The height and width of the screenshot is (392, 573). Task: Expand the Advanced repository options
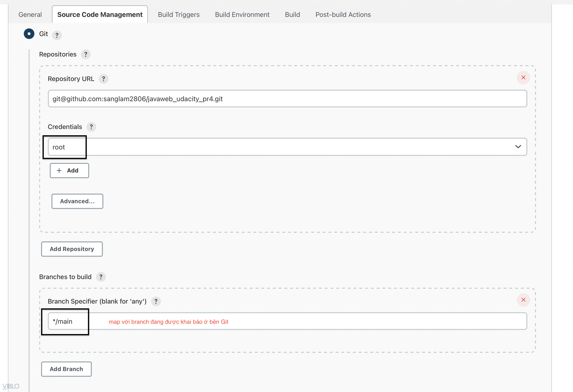[77, 201]
